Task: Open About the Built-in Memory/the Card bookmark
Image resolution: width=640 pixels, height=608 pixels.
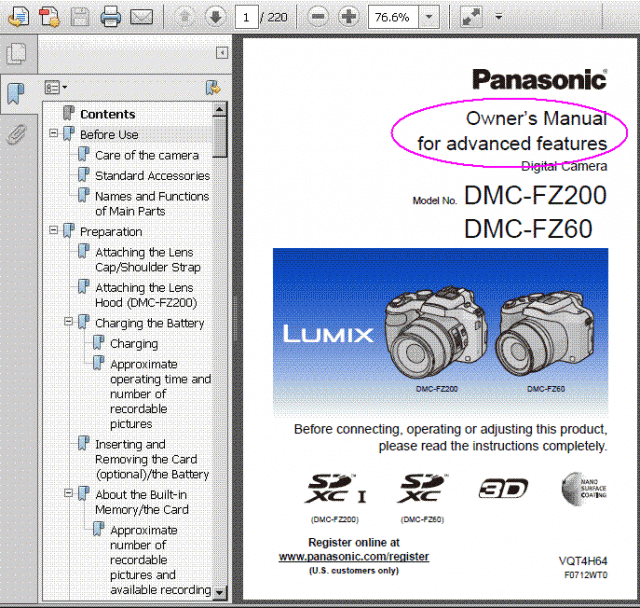Action: coord(142,502)
